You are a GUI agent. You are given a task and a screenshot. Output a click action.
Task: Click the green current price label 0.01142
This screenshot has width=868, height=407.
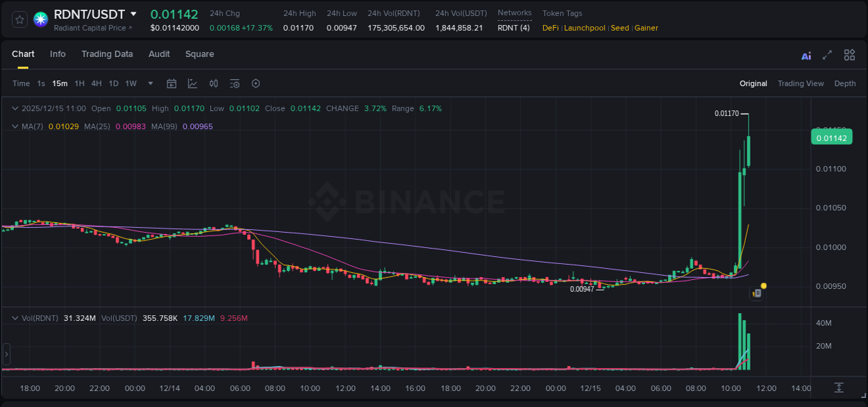click(x=831, y=137)
